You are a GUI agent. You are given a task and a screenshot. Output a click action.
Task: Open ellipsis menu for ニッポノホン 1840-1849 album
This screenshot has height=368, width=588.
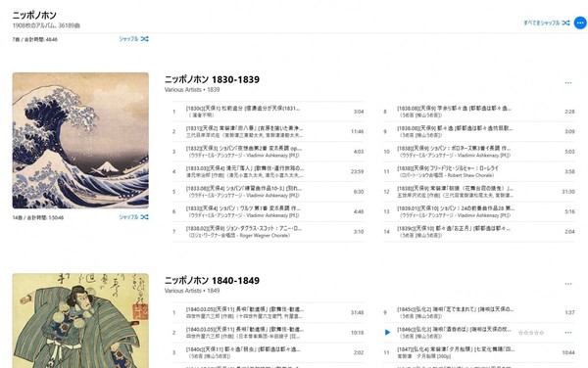click(x=568, y=284)
